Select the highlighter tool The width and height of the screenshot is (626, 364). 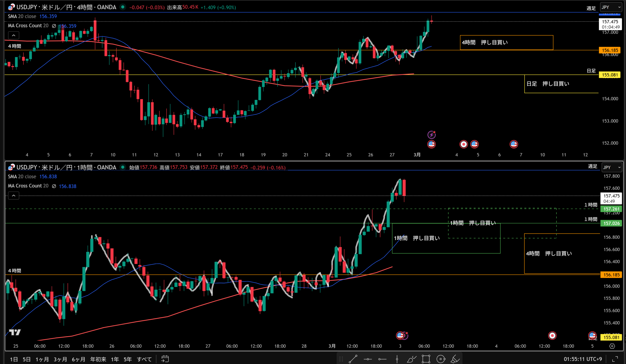point(455,359)
